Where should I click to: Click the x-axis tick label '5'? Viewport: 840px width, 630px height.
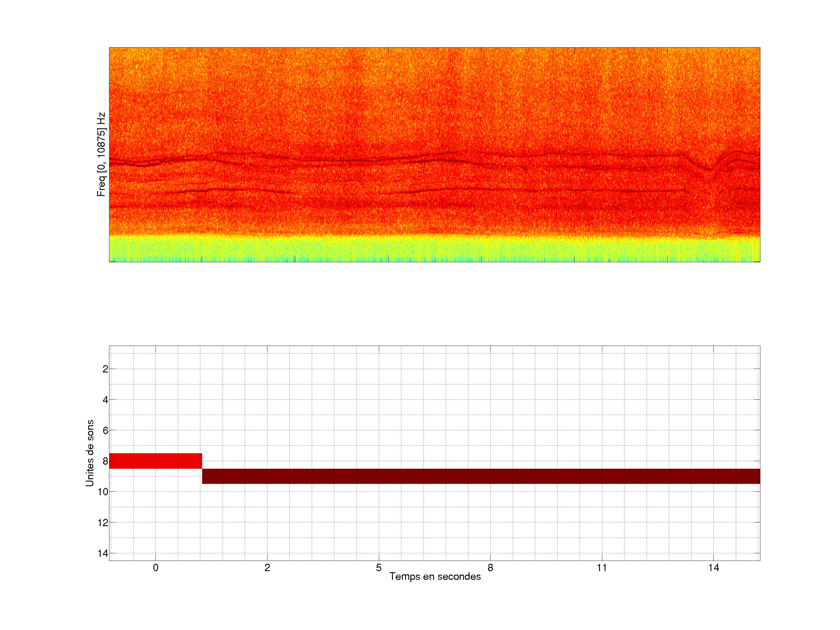(x=379, y=568)
